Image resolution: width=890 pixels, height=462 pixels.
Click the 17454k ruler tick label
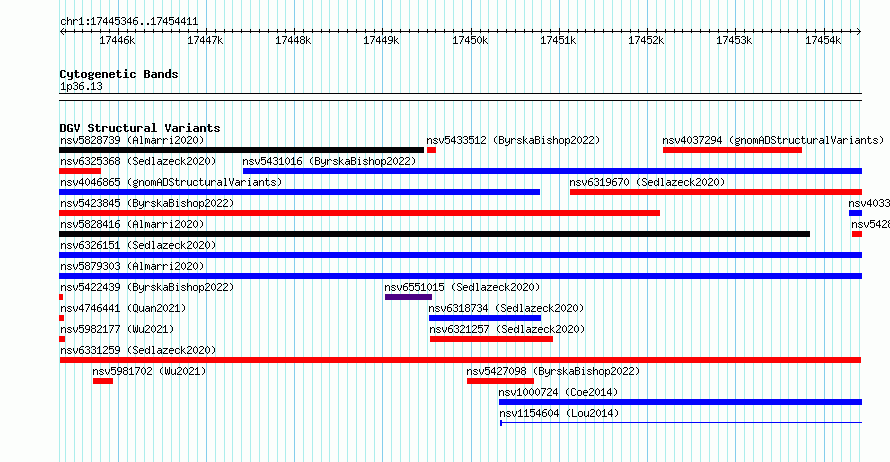(823, 40)
